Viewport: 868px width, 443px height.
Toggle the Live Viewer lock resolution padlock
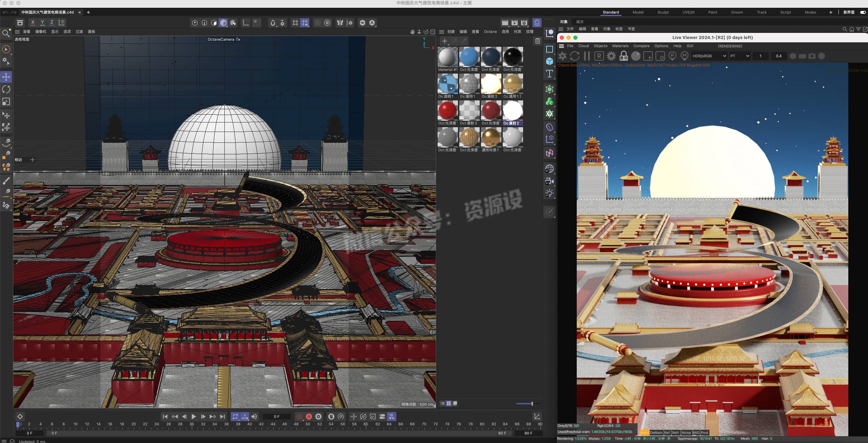pyautogui.click(x=624, y=56)
